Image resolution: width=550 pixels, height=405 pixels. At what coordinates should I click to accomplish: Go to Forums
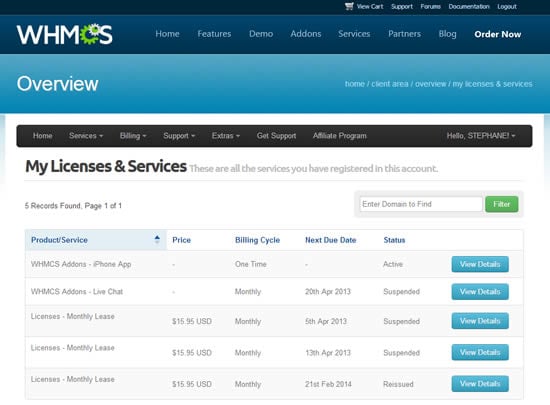coord(430,6)
